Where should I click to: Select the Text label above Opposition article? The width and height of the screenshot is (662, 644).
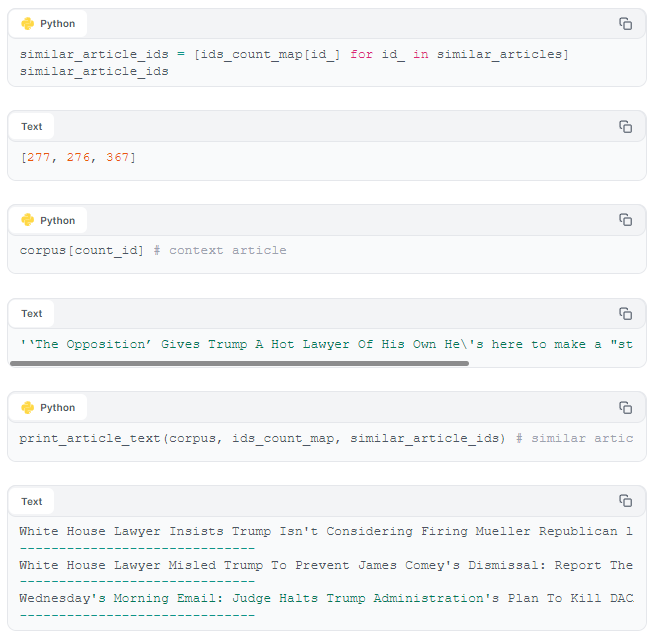coord(32,314)
